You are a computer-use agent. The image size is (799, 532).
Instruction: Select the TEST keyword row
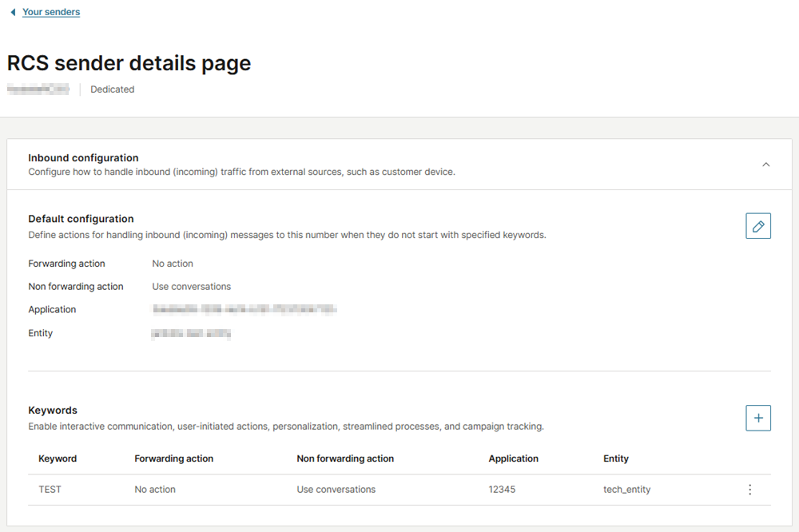50,489
